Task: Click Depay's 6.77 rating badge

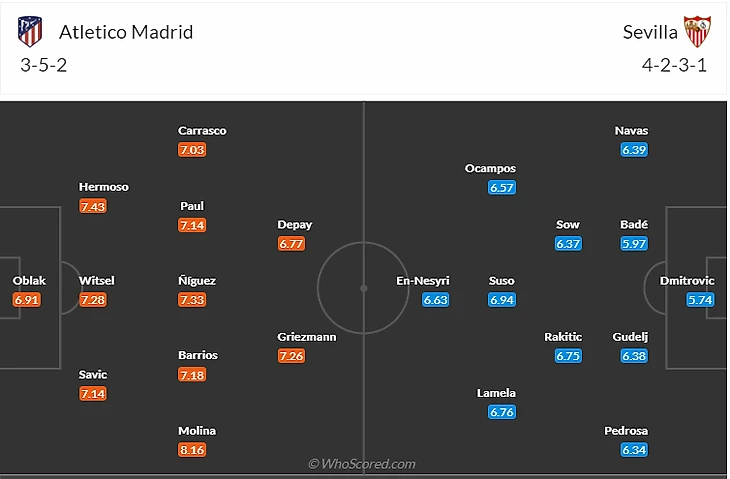Action: (x=291, y=244)
